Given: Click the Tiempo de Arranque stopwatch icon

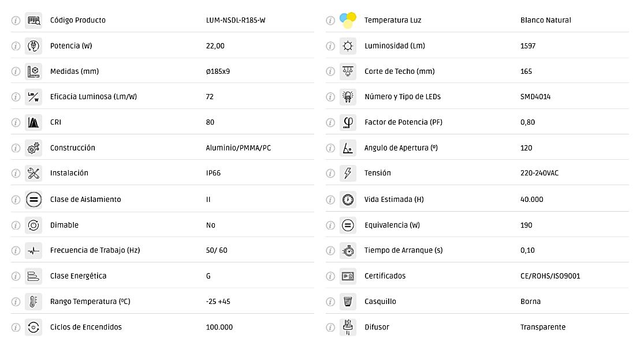Looking at the screenshot, I should [x=348, y=250].
